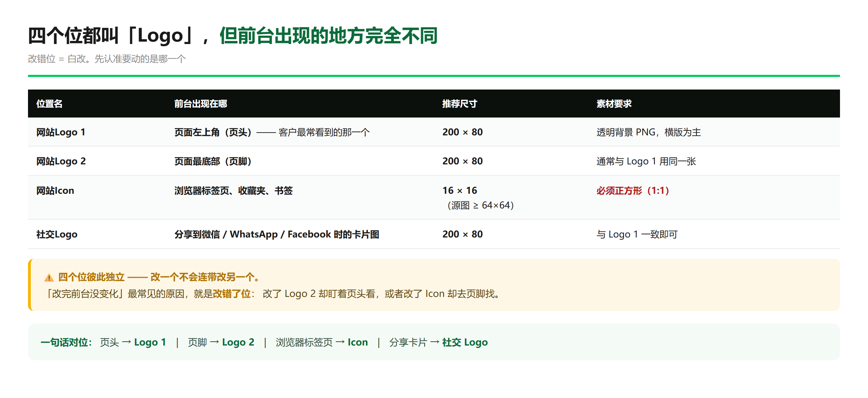
Task: Click the 与 Logo 1 一致即可 requirement
Action: [637, 234]
